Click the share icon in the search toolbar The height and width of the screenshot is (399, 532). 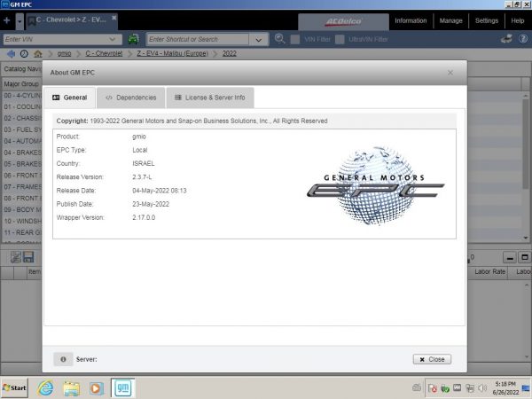tap(506, 39)
